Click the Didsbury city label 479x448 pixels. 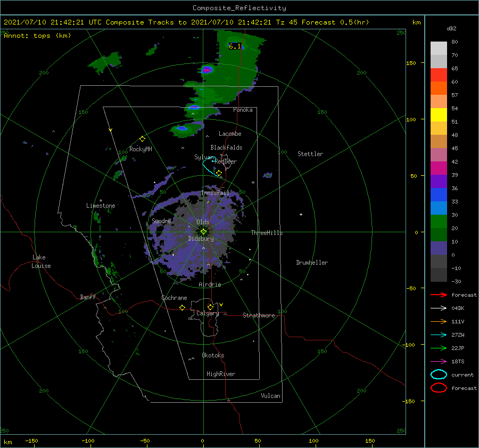[x=201, y=239]
